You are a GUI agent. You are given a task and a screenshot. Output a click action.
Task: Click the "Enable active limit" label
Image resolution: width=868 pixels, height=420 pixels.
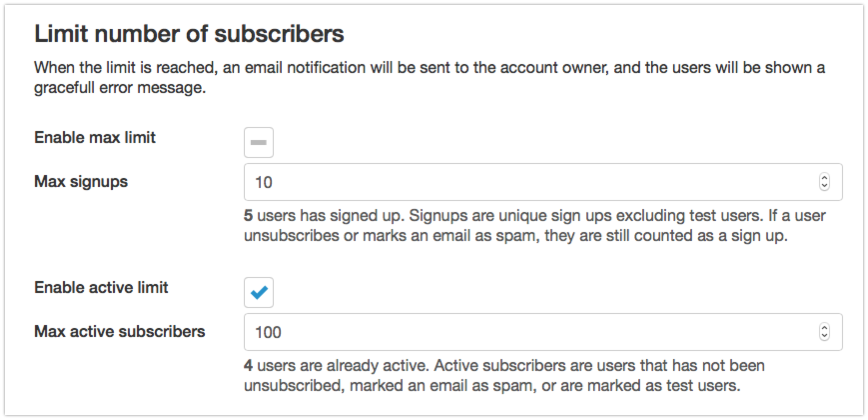click(x=101, y=287)
